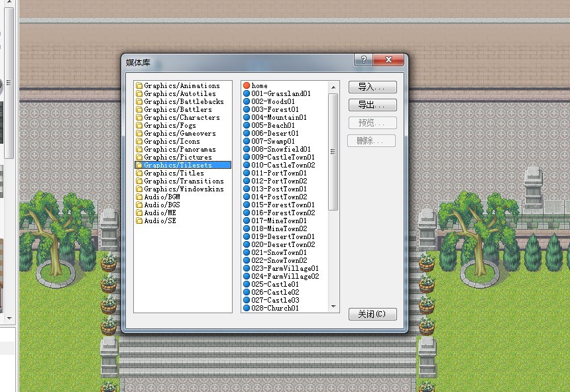The height and width of the screenshot is (392, 570).
Task: Click blue icon beside 001-Grassland01
Action: [x=247, y=94]
